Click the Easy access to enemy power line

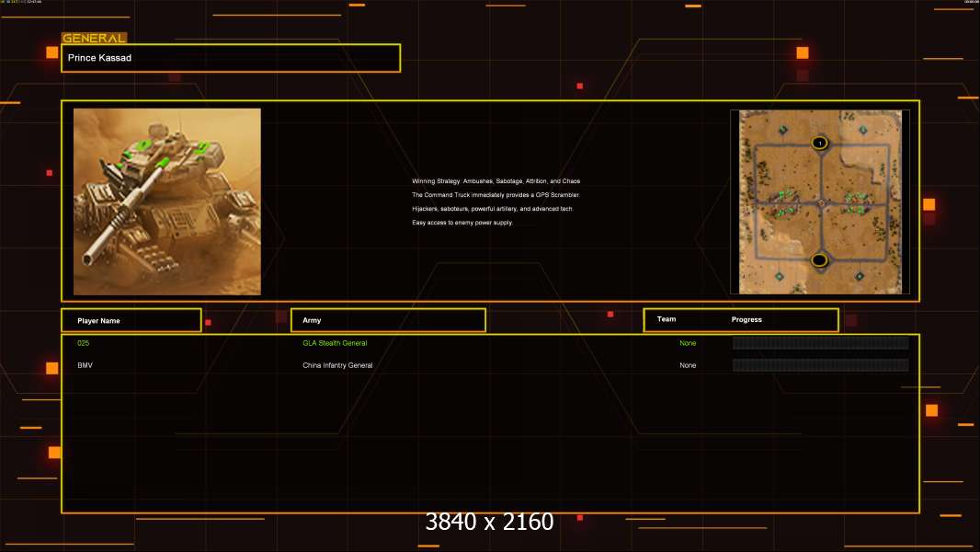(x=462, y=223)
